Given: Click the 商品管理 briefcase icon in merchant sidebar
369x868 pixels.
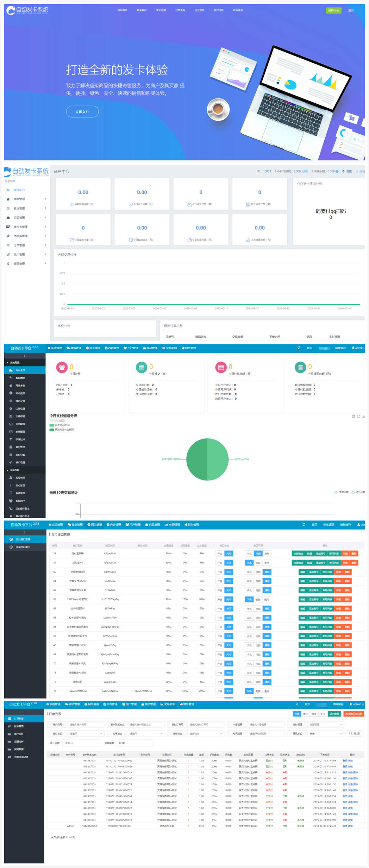Looking at the screenshot, I should point(8,218).
